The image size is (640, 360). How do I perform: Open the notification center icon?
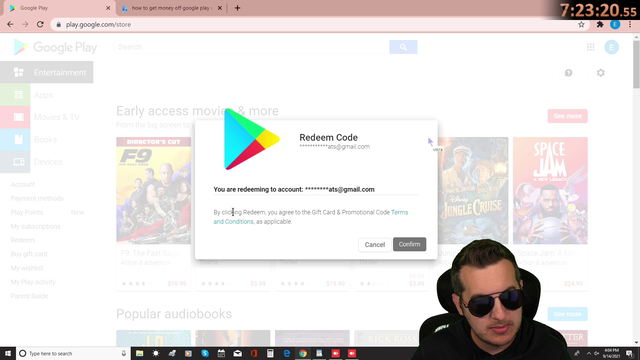pos(630,353)
